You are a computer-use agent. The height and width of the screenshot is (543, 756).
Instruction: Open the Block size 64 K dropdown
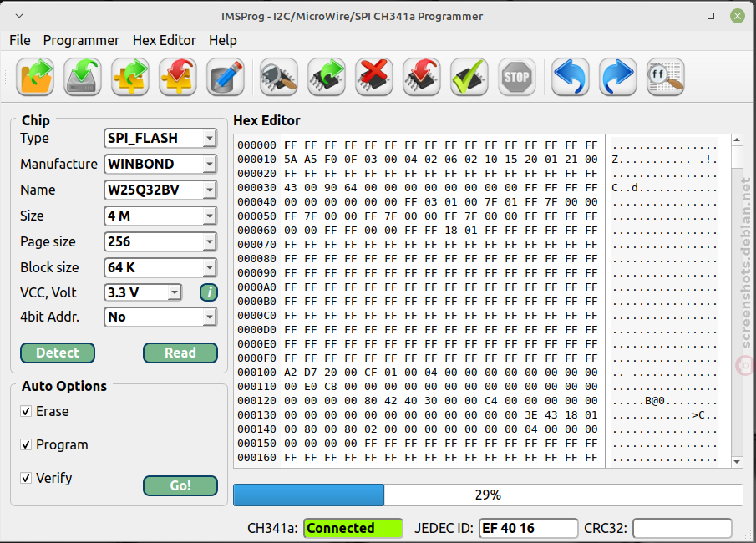click(x=160, y=267)
